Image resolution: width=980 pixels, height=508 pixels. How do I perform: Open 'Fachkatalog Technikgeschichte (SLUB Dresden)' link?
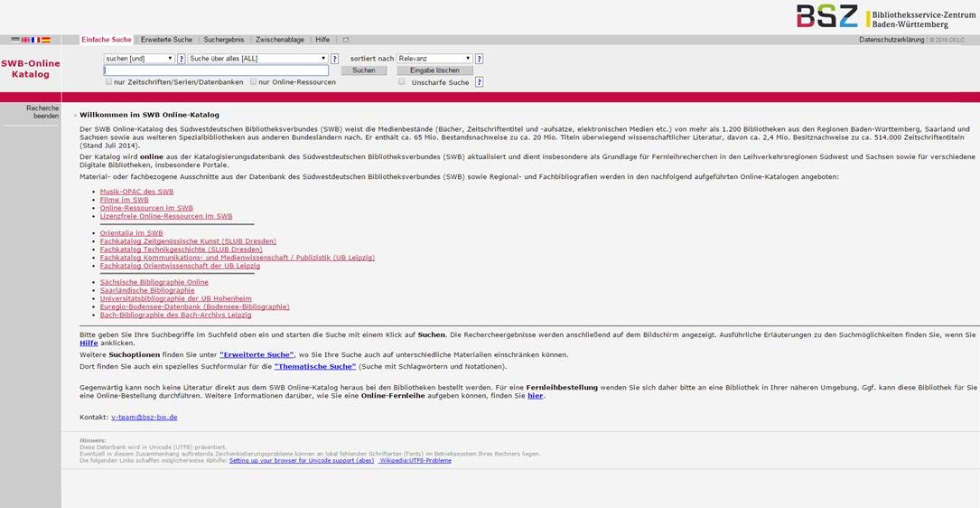tap(182, 249)
